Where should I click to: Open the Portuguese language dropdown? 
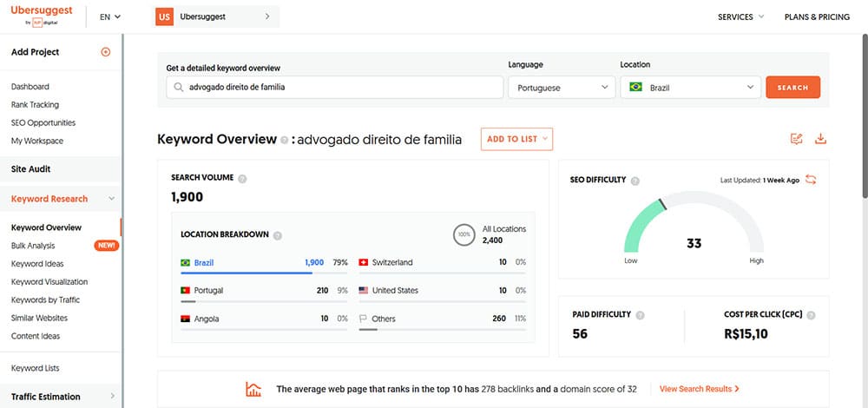click(562, 88)
